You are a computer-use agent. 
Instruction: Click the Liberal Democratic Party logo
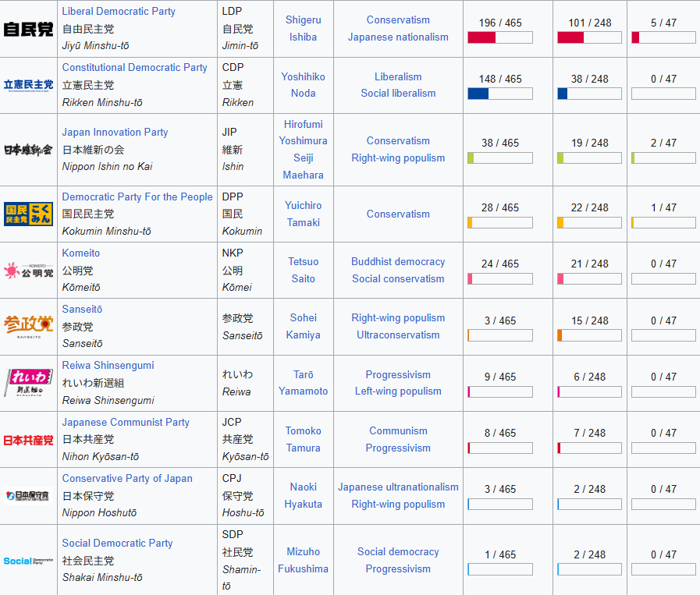[29, 29]
